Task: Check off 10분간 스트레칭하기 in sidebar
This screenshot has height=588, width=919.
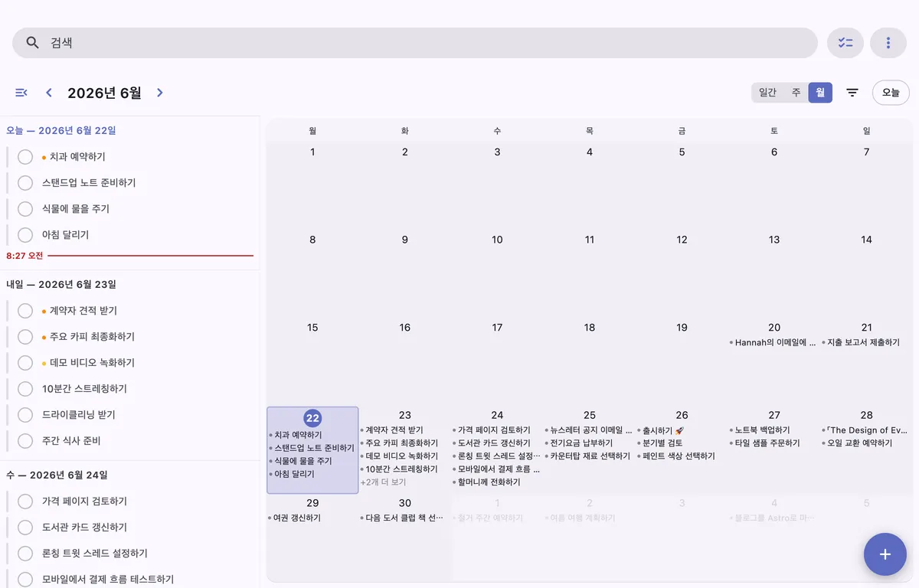Action: pos(25,389)
